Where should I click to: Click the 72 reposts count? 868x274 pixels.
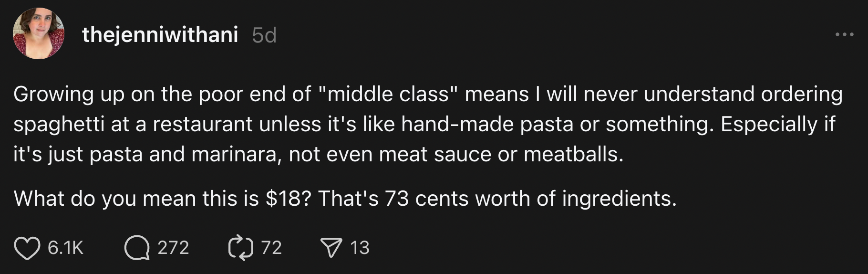tap(271, 248)
